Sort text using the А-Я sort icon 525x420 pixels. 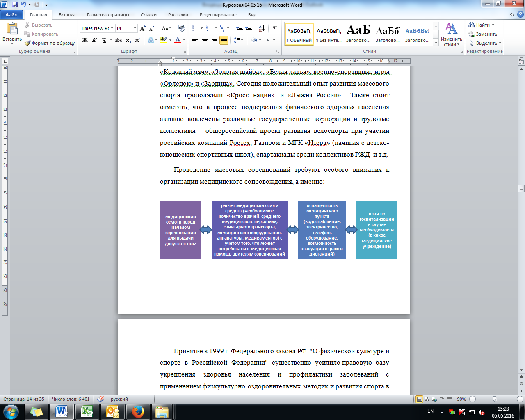(262, 28)
